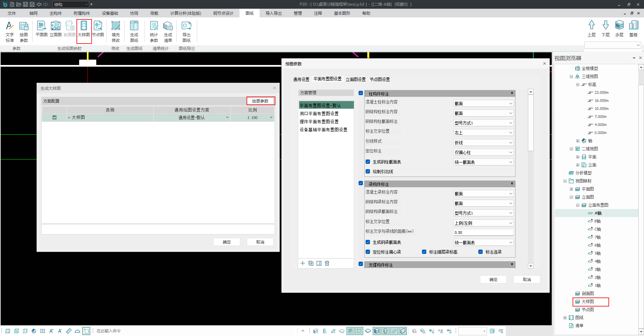644x336 pixels.
Task: Open the 钢节点设计 ribbon menu
Action: pyautogui.click(x=223, y=13)
